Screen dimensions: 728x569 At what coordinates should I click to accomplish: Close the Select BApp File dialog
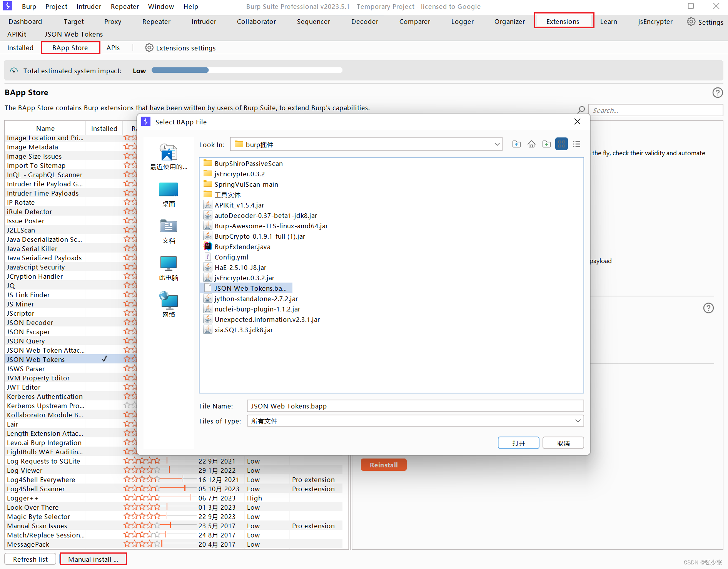[x=577, y=122]
